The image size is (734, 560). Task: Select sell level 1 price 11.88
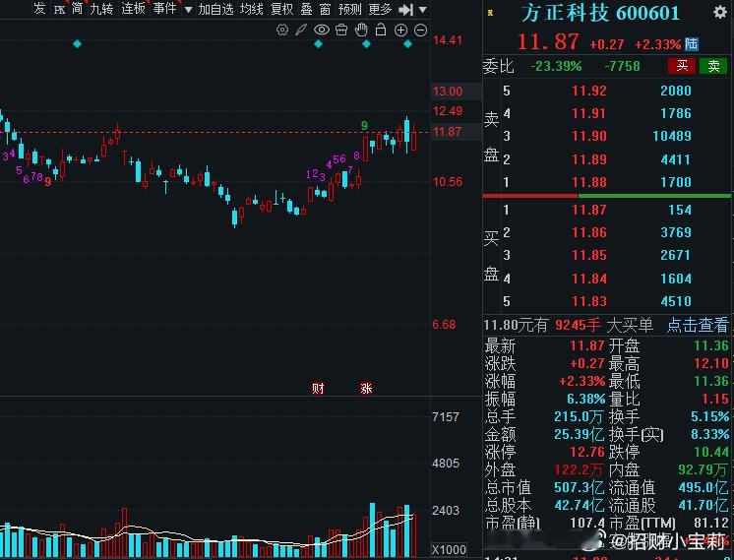[x=589, y=182]
